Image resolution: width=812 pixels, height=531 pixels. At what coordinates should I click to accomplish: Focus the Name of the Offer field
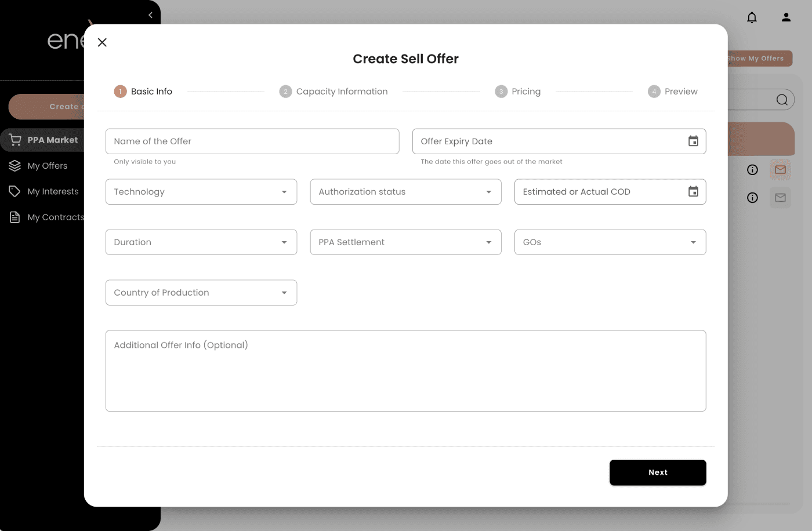click(252, 141)
